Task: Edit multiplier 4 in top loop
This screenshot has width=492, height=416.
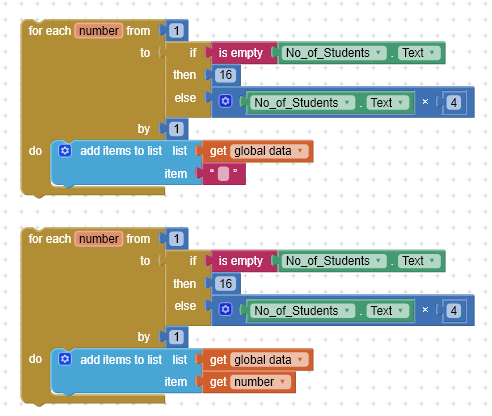Action: pos(454,103)
